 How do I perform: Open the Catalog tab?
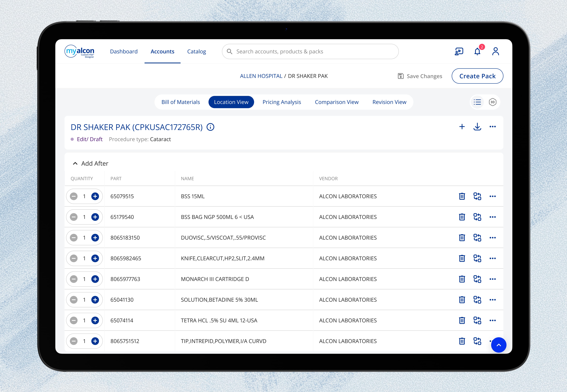click(197, 51)
